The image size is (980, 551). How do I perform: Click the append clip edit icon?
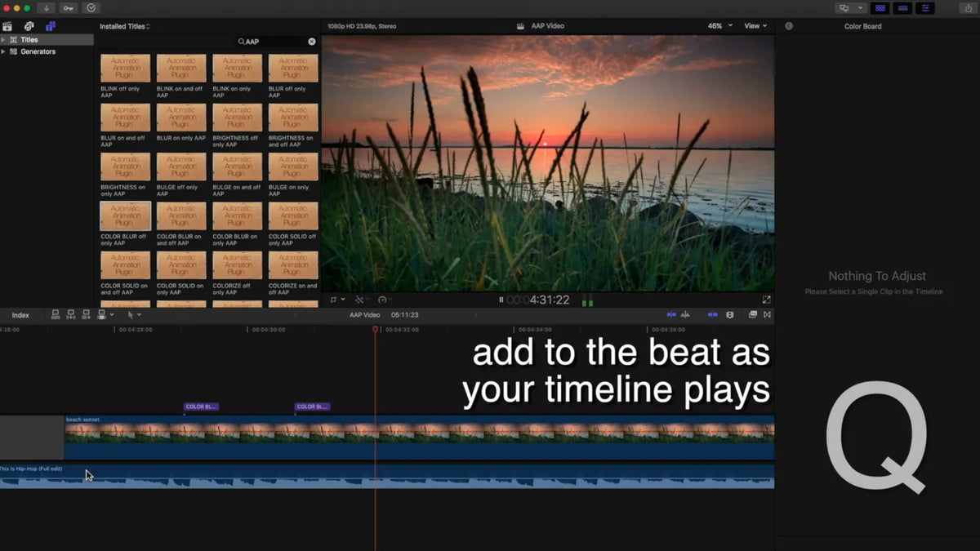pos(86,314)
